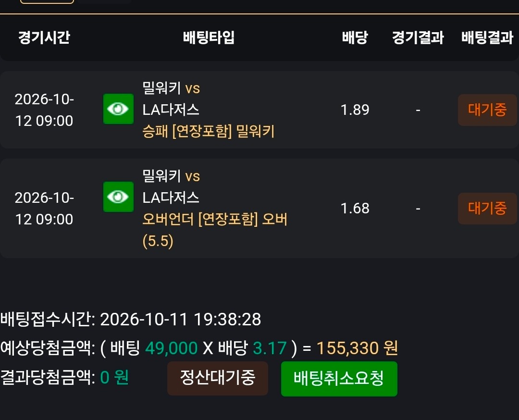Click the 1.68 odds value
The image size is (519, 420).
[355, 208]
